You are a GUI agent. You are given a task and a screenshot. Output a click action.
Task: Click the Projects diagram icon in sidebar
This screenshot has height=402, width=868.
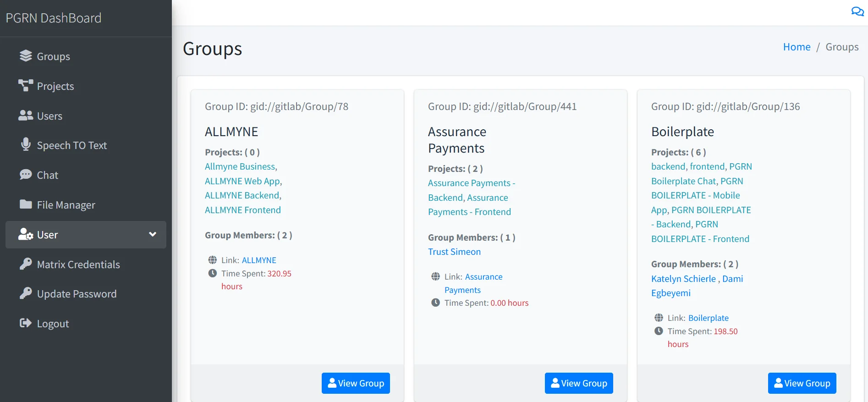click(x=26, y=86)
